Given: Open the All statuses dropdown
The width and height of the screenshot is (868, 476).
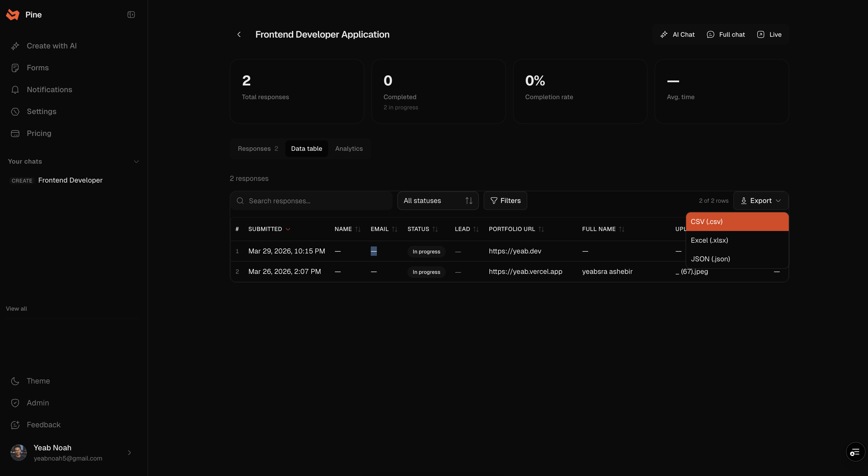Looking at the screenshot, I should 437,201.
